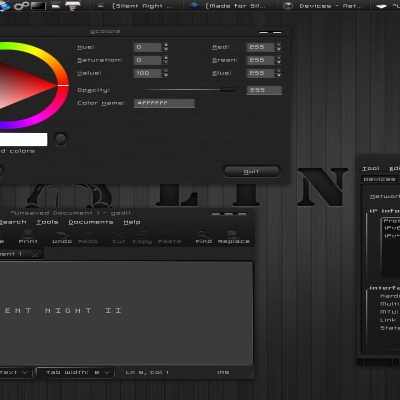This screenshot has width=400, height=400.
Task: Adjust the Opacity slider handle
Action: pyautogui.click(x=228, y=90)
